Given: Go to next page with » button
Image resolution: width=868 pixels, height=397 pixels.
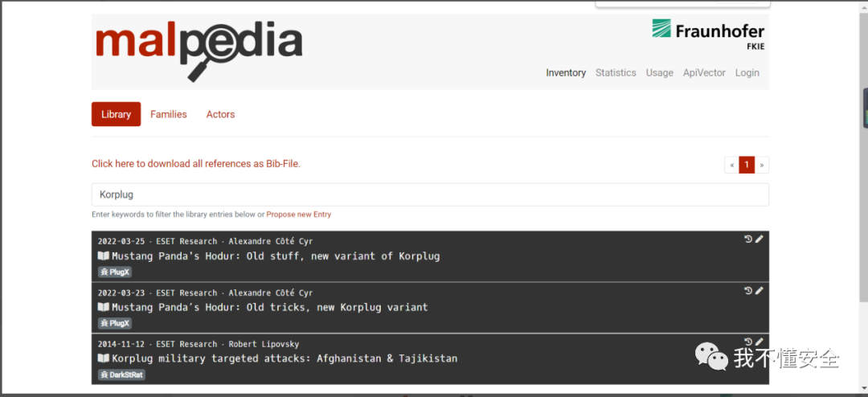Looking at the screenshot, I should point(762,165).
